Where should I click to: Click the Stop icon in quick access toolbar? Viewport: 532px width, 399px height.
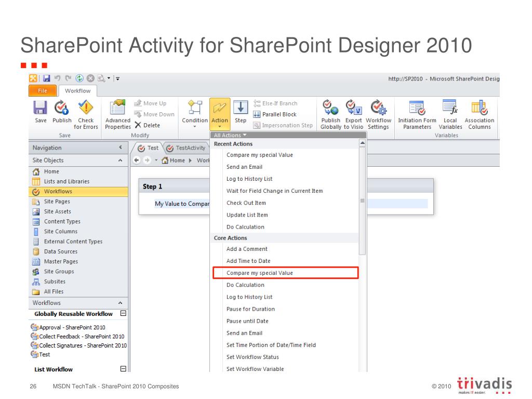pyautogui.click(x=90, y=78)
